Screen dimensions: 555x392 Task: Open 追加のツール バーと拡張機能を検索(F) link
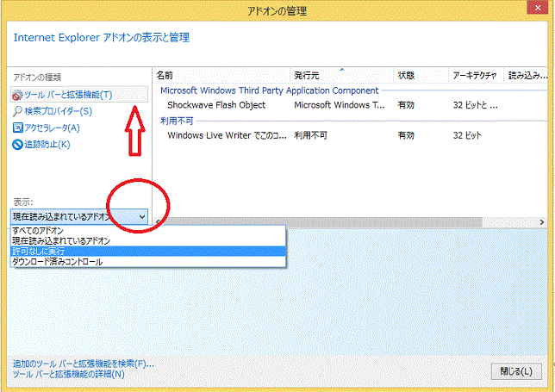(x=84, y=364)
